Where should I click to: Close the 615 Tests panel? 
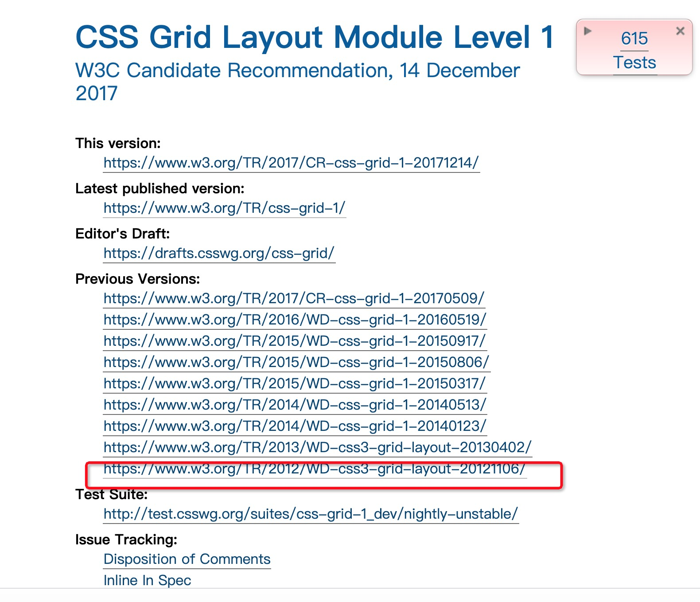[681, 31]
